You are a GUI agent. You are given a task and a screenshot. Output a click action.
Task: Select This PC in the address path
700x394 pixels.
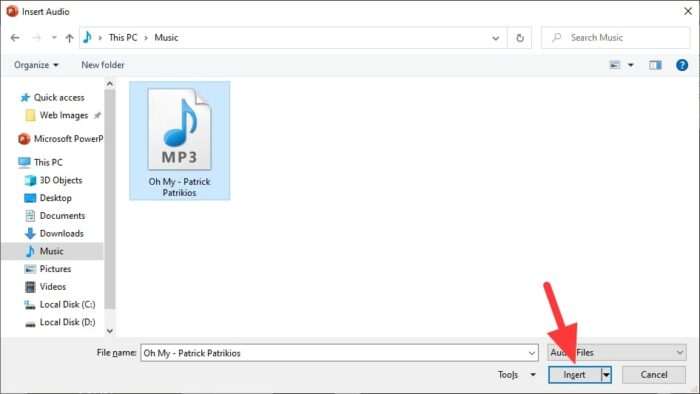123,37
